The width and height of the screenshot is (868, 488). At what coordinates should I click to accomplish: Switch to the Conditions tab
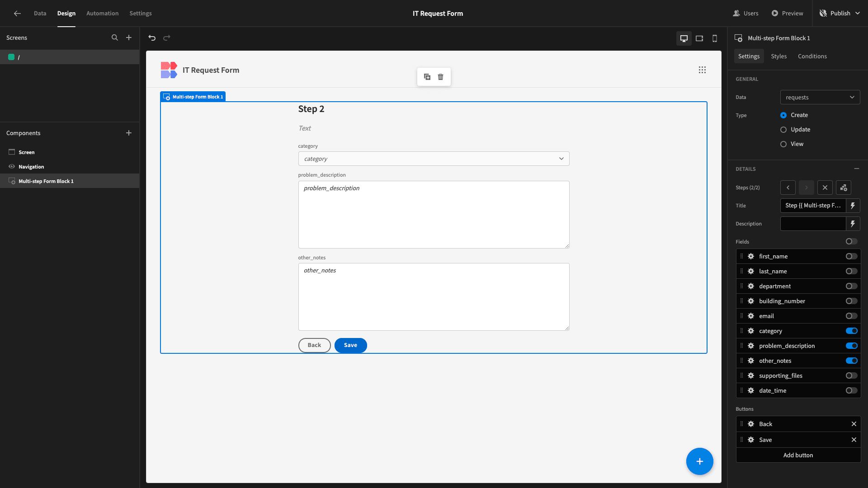point(812,56)
